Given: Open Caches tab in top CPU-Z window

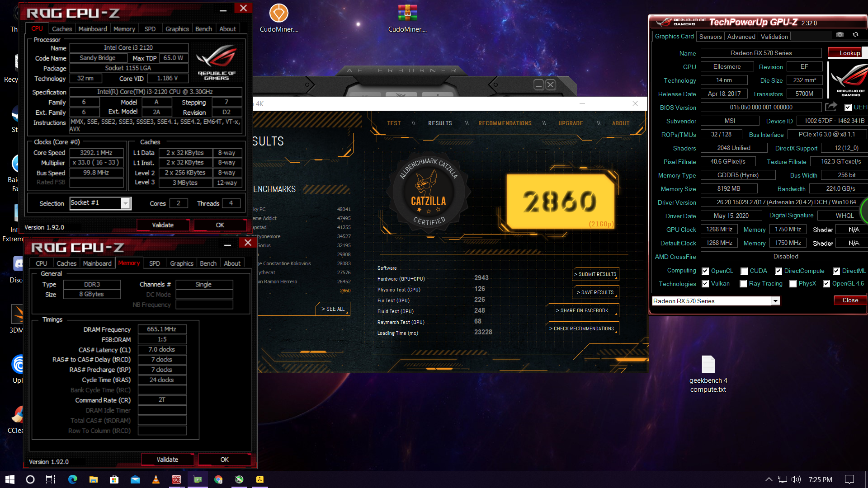Looking at the screenshot, I should point(62,29).
